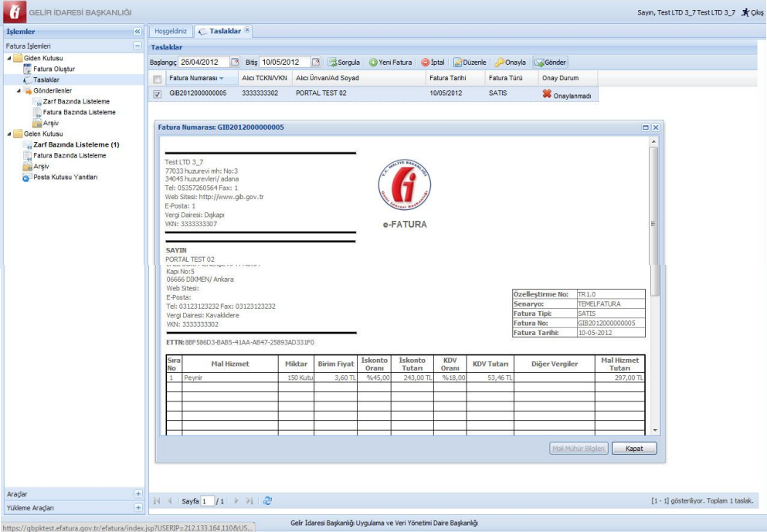767x532 pixels.
Task: Close the invoice preview with X
Action: pos(656,127)
